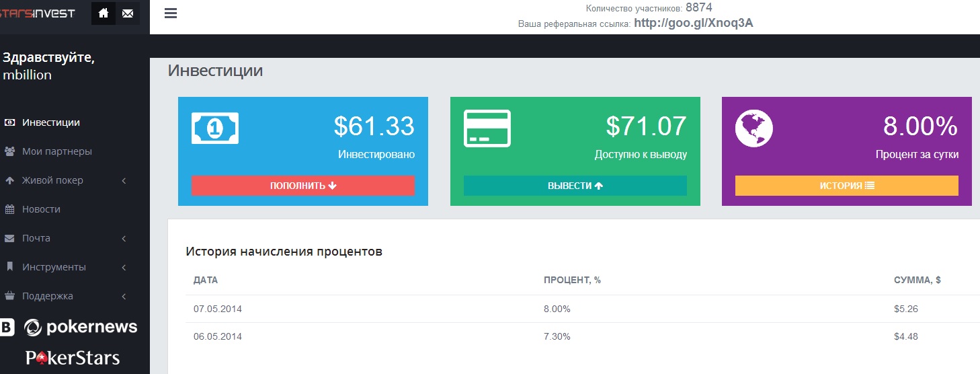The width and height of the screenshot is (980, 374).
Task: Open the home icon in top bar
Action: tap(103, 13)
